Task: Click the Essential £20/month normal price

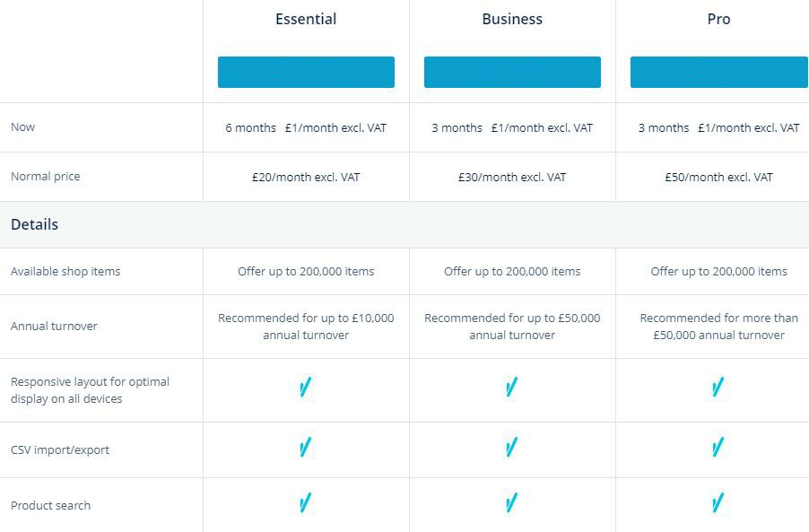Action: pyautogui.click(x=306, y=178)
